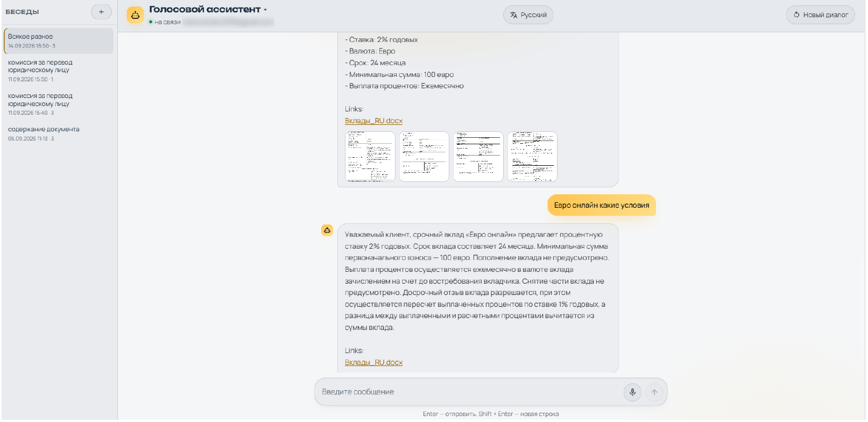Send message with the arrow-up icon
Image resolution: width=868 pixels, height=422 pixels.
tap(654, 392)
